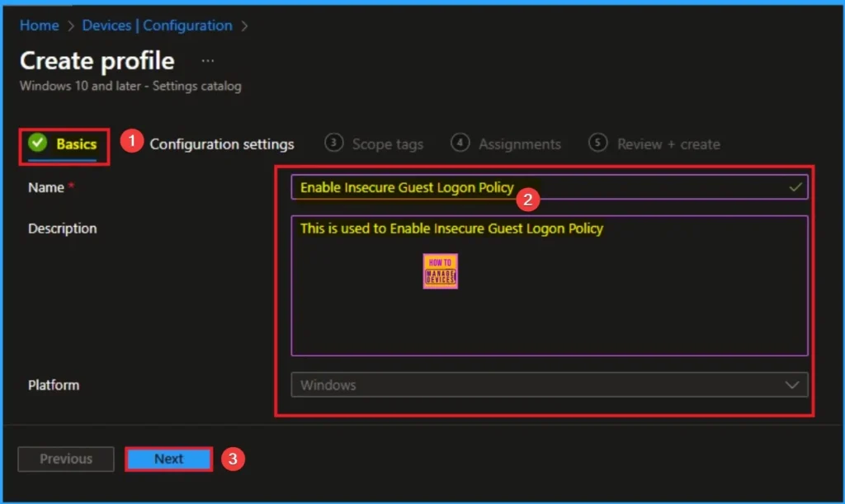Open the Platform dropdown showing Windows

click(536, 385)
